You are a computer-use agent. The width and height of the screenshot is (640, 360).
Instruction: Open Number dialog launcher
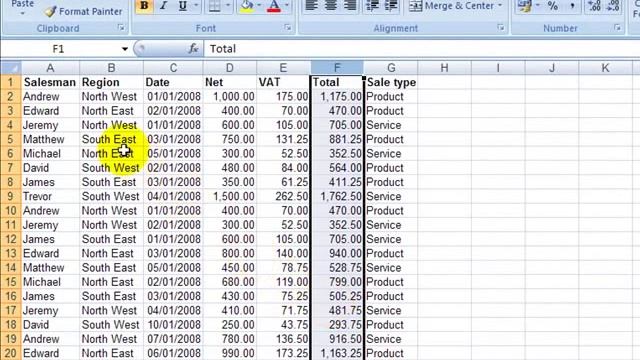(618, 28)
